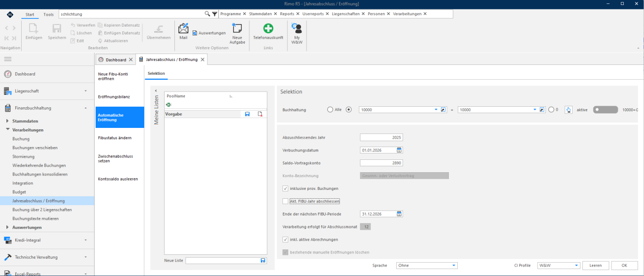
Task: Click the Rimo R5 logo icon
Action: (11, 15)
